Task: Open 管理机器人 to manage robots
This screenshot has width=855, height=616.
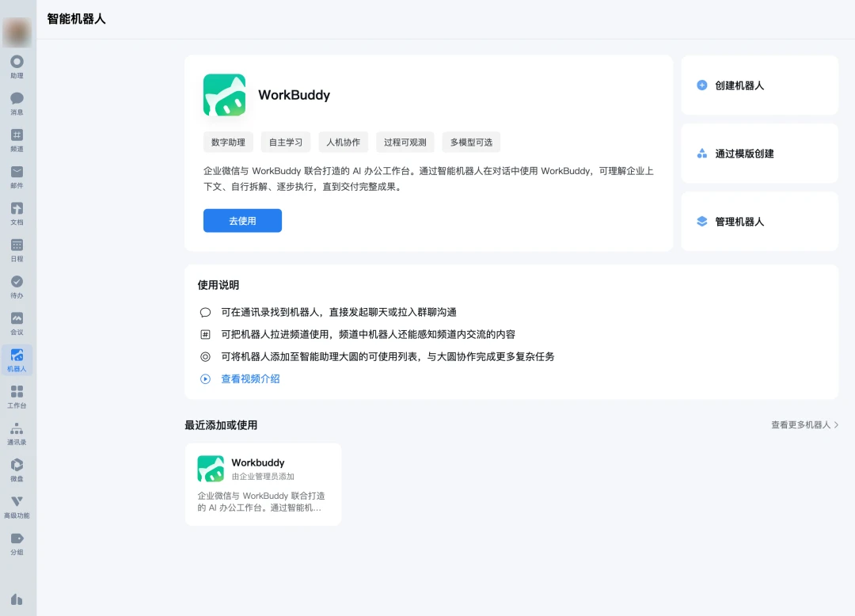Action: click(x=759, y=222)
